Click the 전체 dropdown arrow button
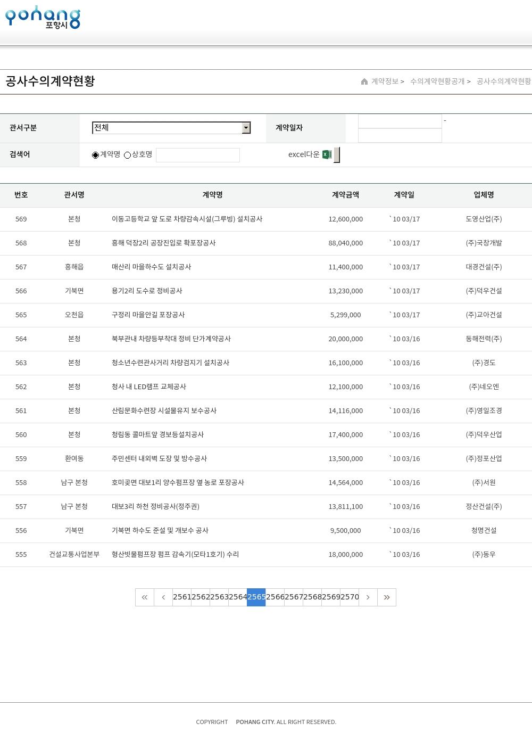 click(246, 128)
